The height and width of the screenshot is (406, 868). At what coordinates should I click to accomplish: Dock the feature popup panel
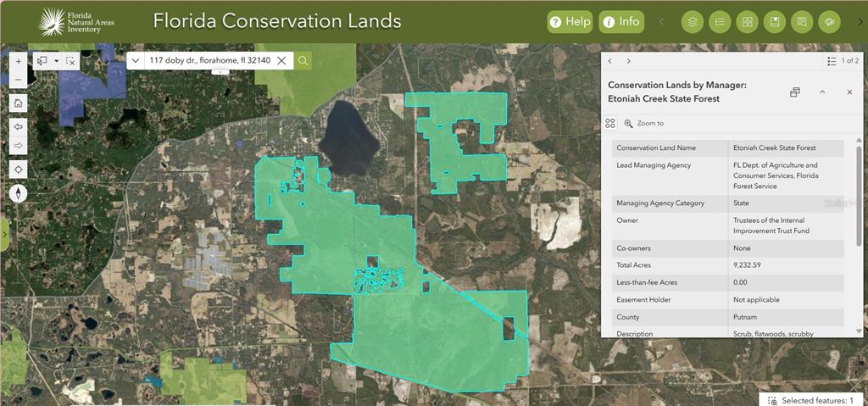(795, 92)
